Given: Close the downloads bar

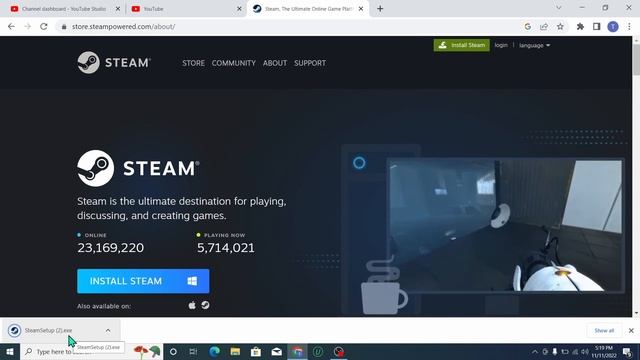Looking at the screenshot, I should [631, 330].
